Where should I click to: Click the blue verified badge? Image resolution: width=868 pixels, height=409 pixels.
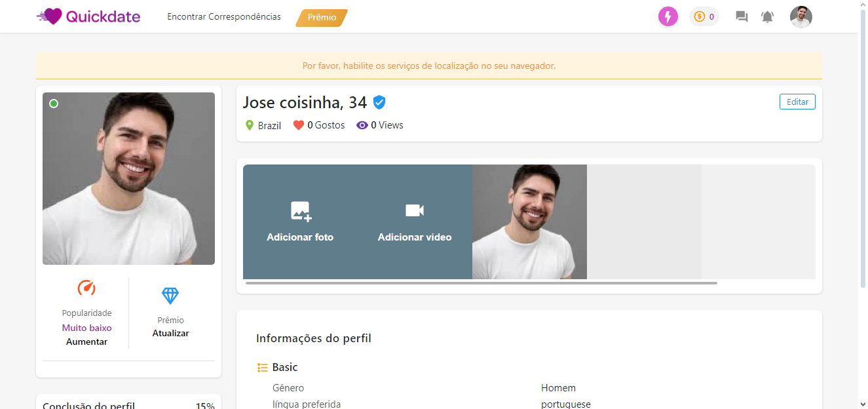tap(379, 102)
